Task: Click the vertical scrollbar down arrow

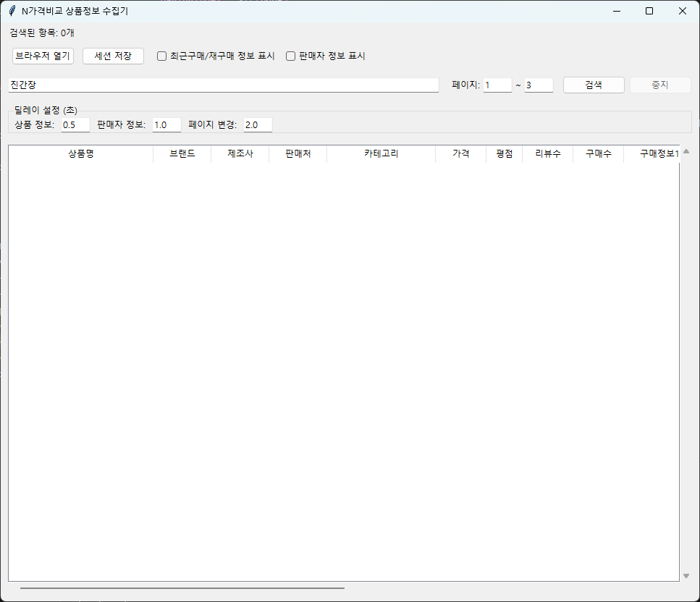Action: point(686,576)
